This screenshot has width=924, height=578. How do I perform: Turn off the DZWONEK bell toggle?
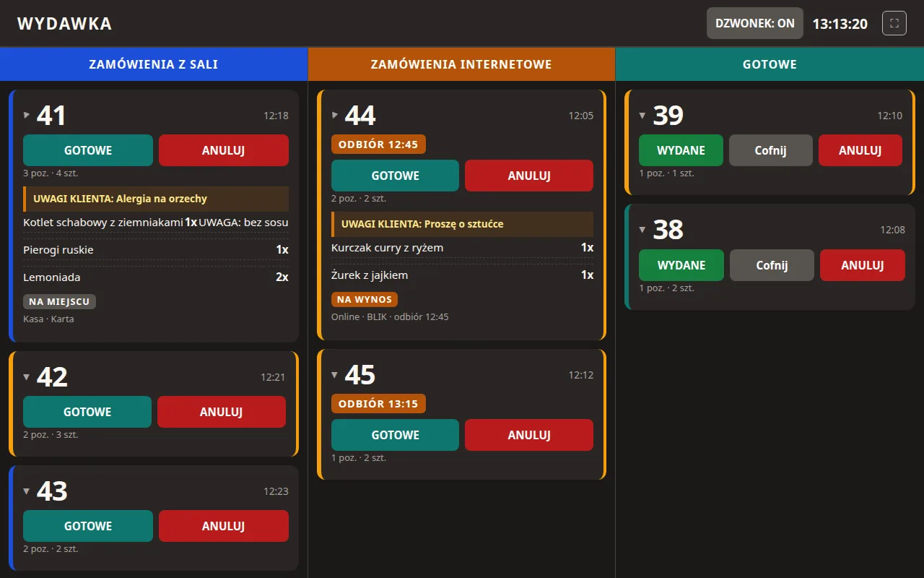point(755,23)
